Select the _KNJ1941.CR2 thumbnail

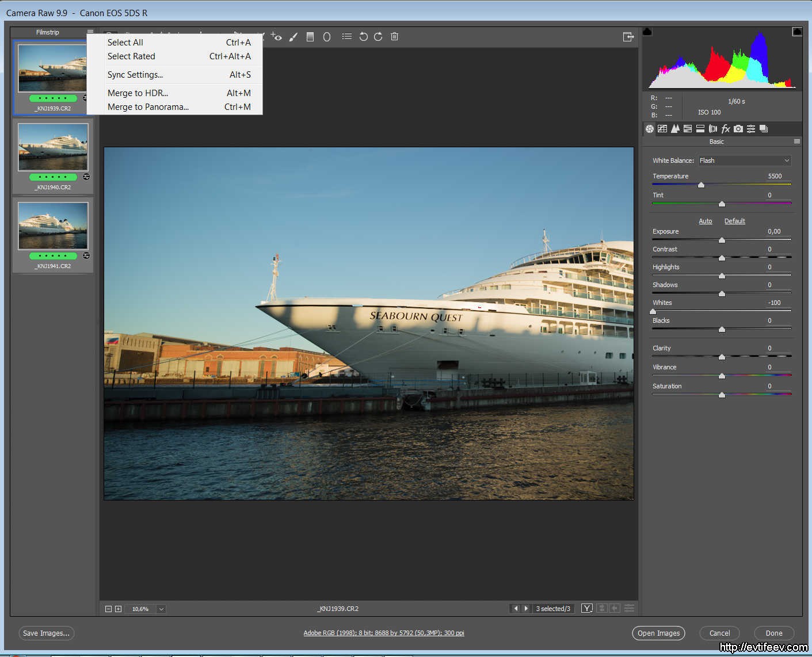point(53,226)
